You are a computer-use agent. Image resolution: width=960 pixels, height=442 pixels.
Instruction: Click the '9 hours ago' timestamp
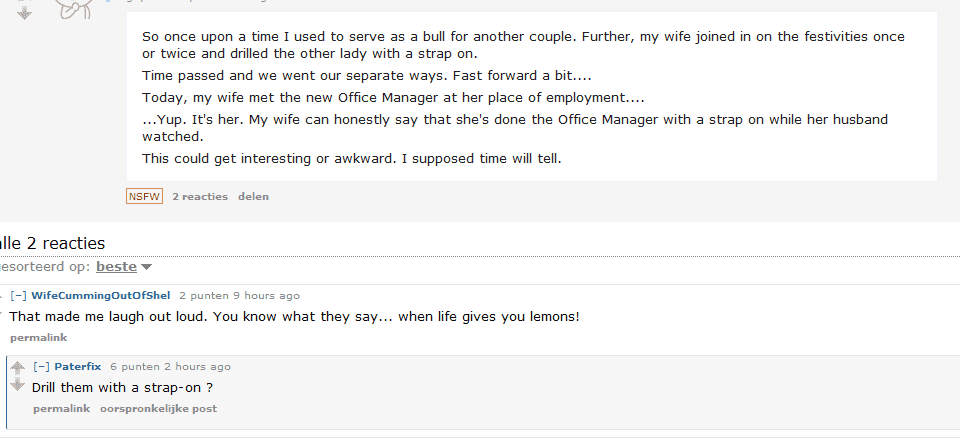[265, 296]
